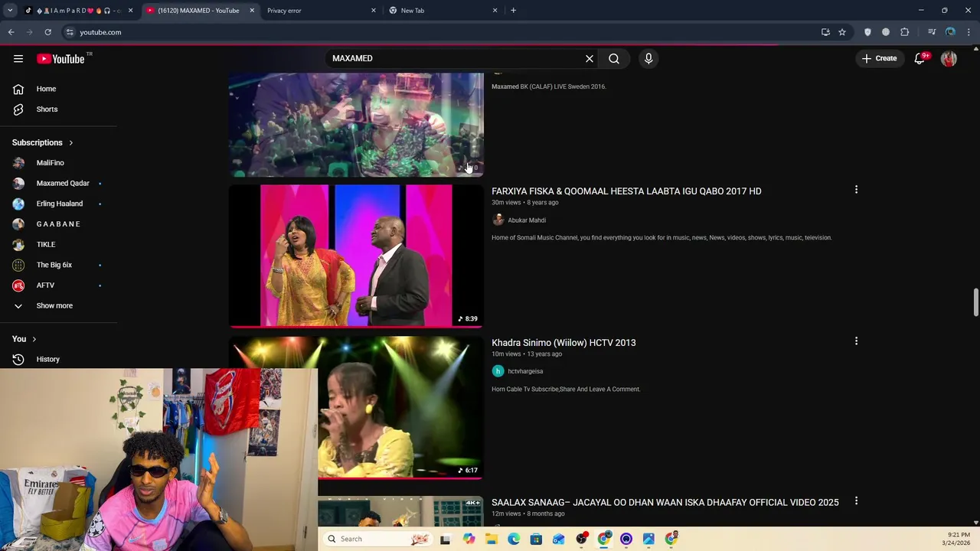Expand the Subscriptions section chevron
The image size is (980, 551).
pyautogui.click(x=71, y=142)
